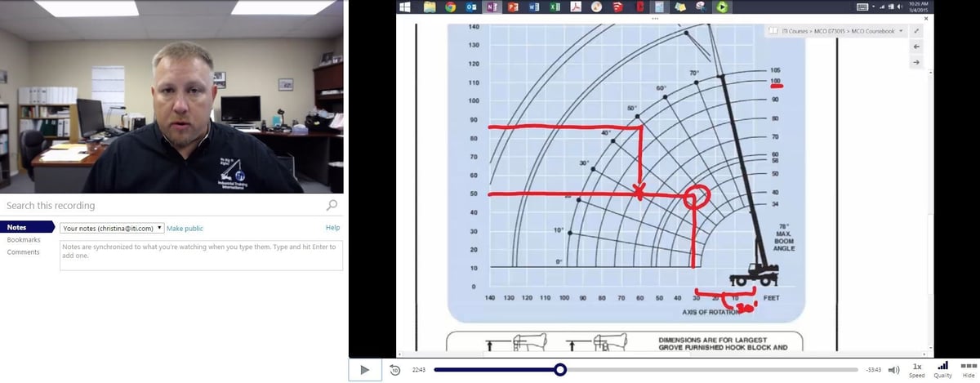The height and width of the screenshot is (383, 980).
Task: Focus the Search this recording field
Action: click(x=163, y=205)
